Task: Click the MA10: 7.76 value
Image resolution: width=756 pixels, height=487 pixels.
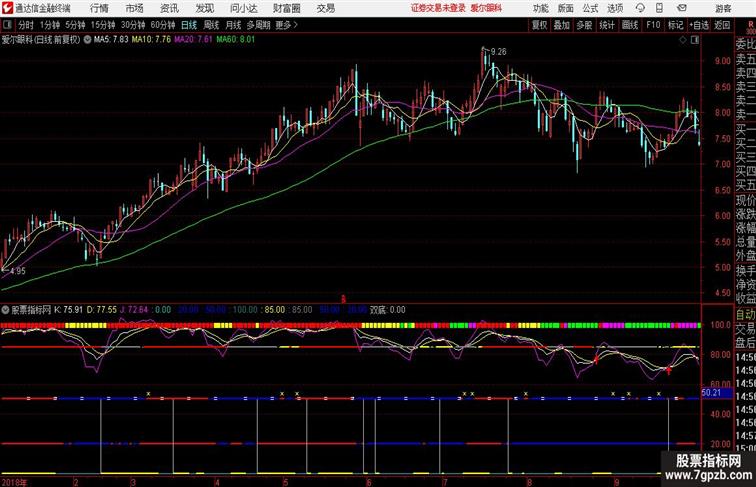Action: click(x=151, y=40)
